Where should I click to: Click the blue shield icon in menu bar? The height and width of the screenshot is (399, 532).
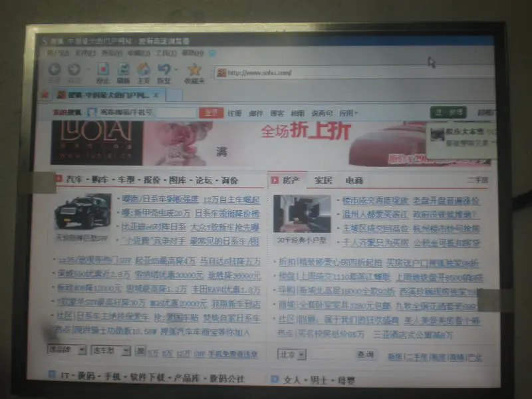[x=212, y=53]
